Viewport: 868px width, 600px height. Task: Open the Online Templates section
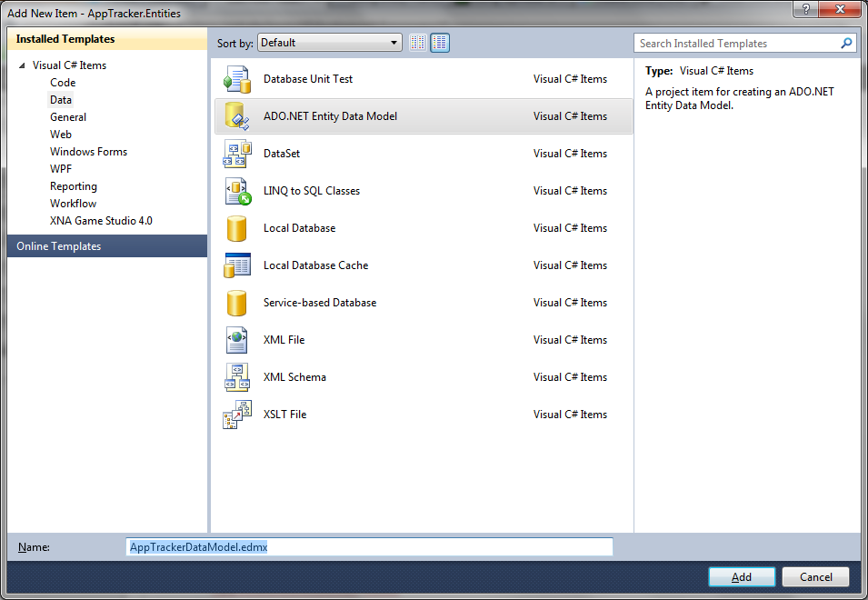(107, 246)
